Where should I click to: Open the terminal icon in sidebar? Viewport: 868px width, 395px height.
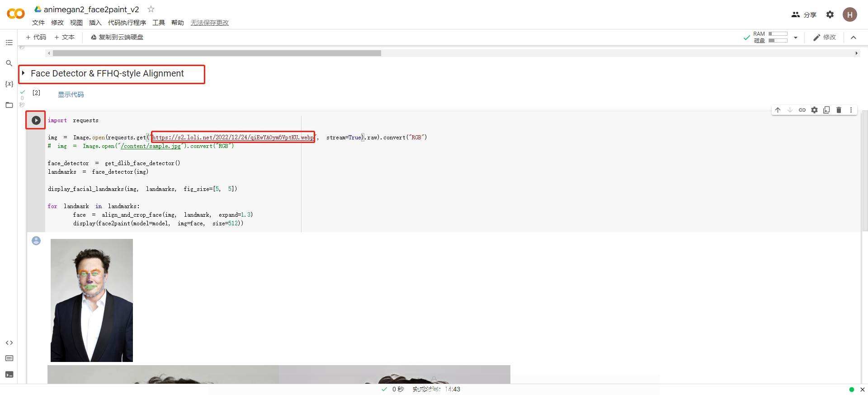[9, 375]
